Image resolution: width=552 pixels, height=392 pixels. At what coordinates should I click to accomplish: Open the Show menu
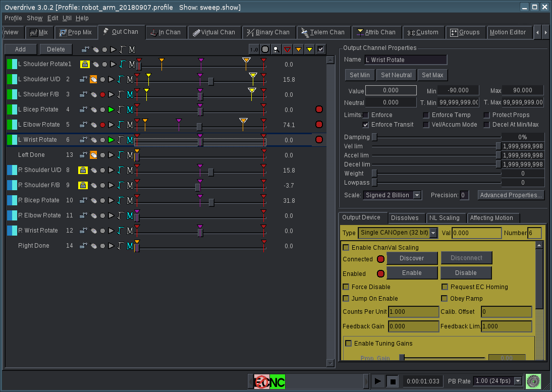pos(34,18)
